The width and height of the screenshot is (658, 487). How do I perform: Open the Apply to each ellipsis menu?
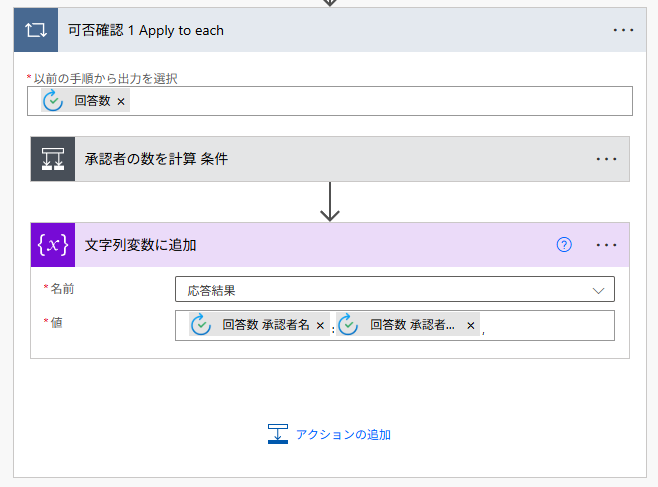(623, 30)
